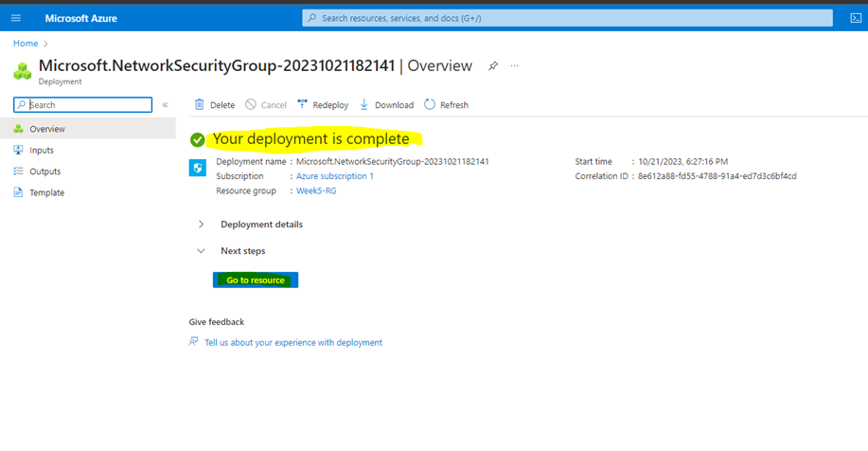Open the Overview menu item

tap(88, 129)
